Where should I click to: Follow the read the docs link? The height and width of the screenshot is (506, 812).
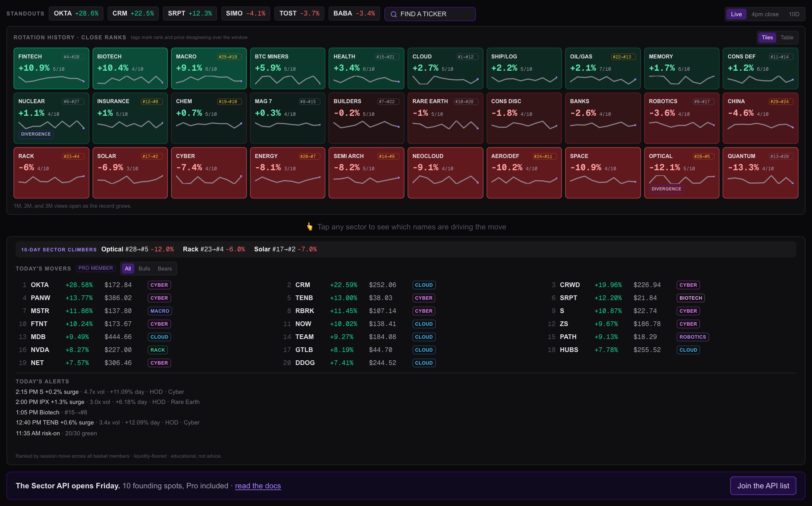point(258,486)
